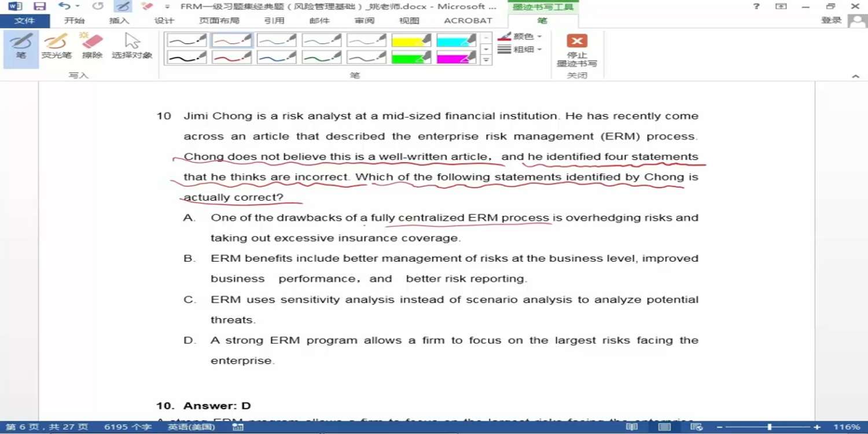This screenshot has height=434, width=868.
Task: Pick the thick black pen style
Action: pos(187,57)
